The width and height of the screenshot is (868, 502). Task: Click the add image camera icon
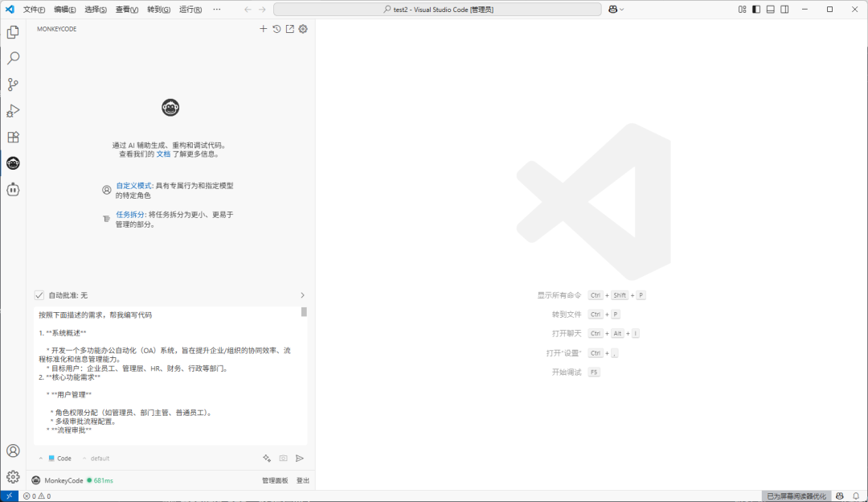[x=284, y=459]
